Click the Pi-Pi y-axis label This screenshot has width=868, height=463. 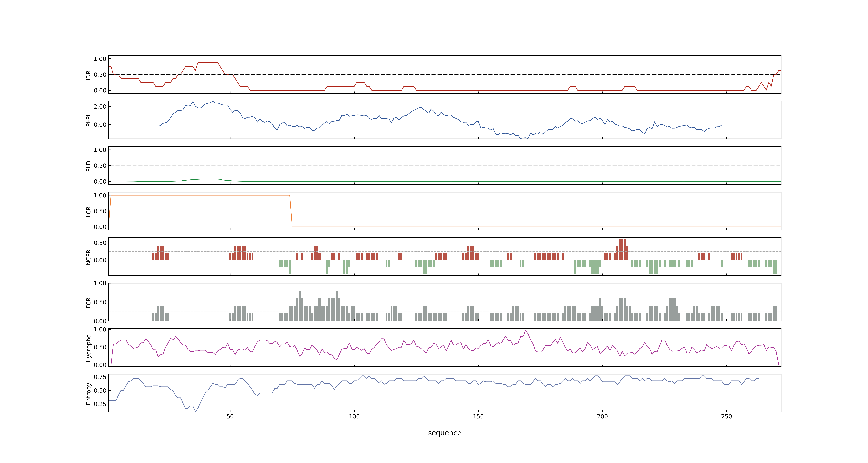[88, 120]
